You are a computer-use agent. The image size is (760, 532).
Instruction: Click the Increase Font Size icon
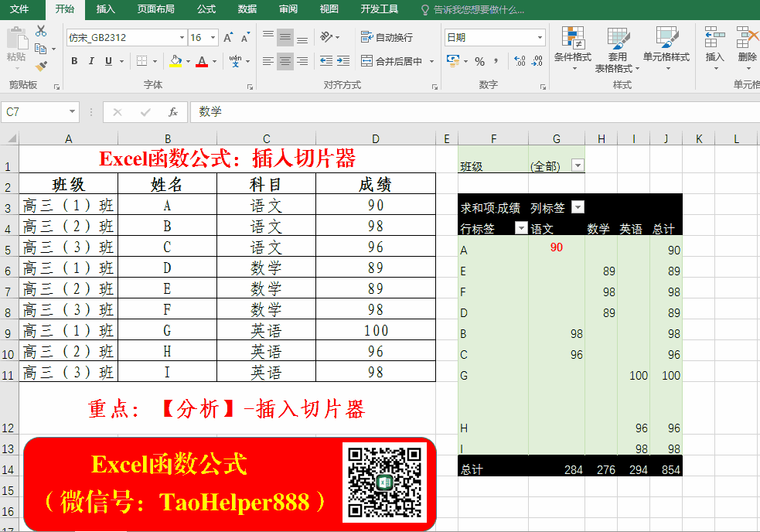coord(228,37)
